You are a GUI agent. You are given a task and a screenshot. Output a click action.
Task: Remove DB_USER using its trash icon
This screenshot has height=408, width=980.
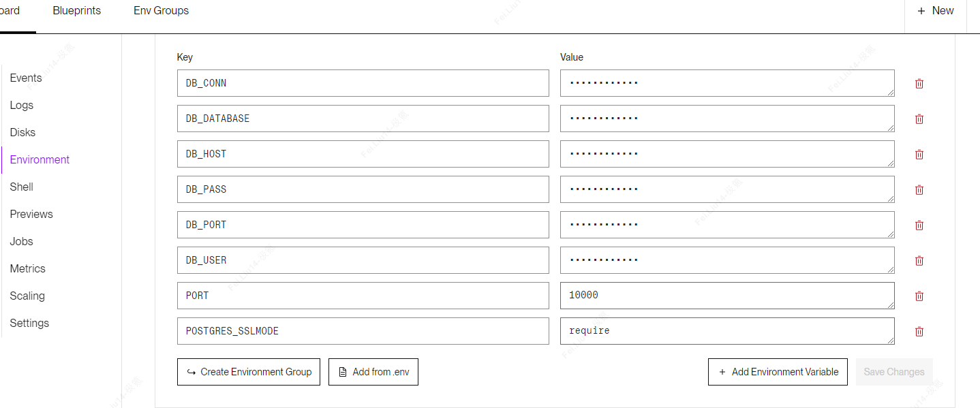pos(919,260)
